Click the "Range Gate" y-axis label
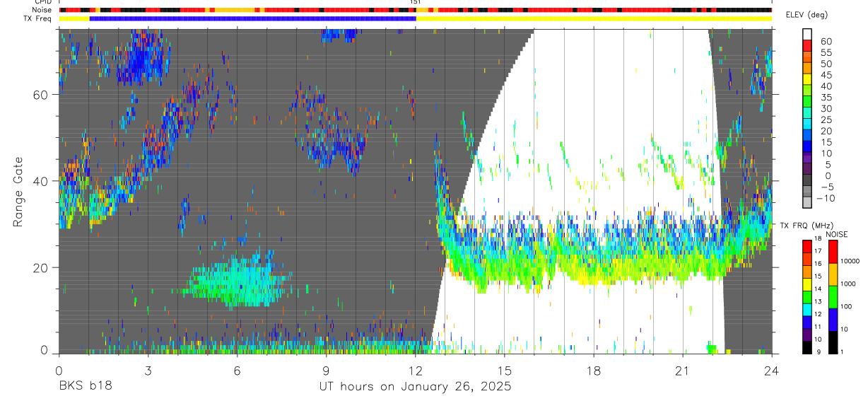The image size is (868, 401). (x=19, y=192)
